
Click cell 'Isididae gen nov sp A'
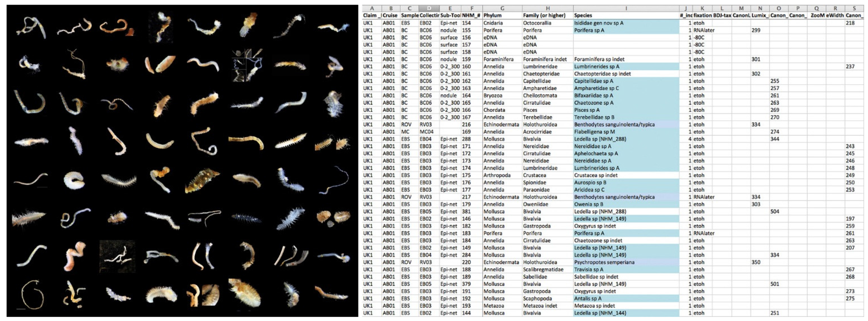tap(598, 23)
